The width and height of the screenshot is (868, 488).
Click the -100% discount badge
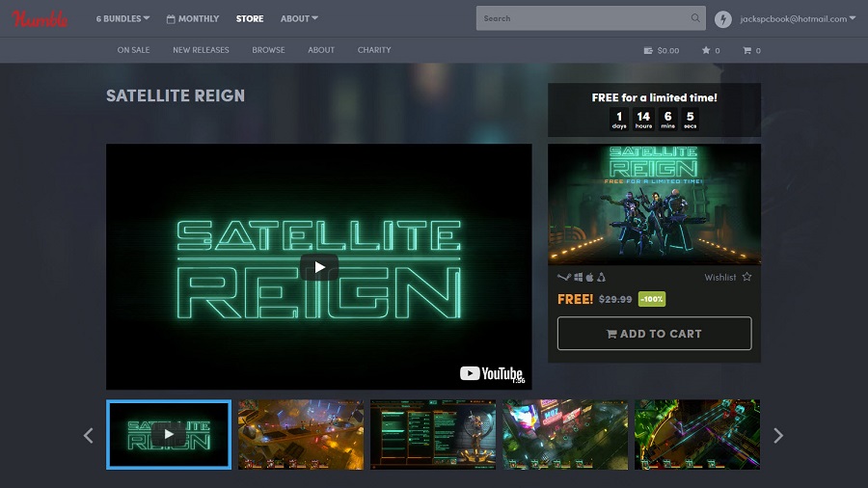point(652,299)
